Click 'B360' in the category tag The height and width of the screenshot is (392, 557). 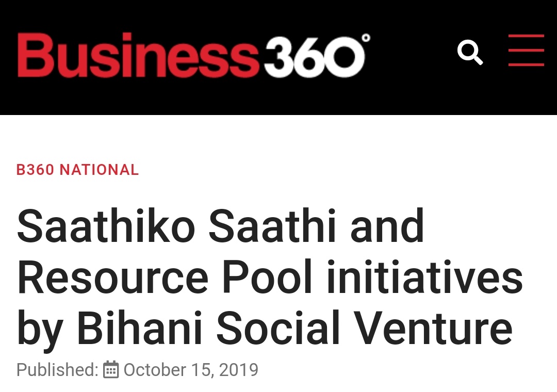(36, 170)
